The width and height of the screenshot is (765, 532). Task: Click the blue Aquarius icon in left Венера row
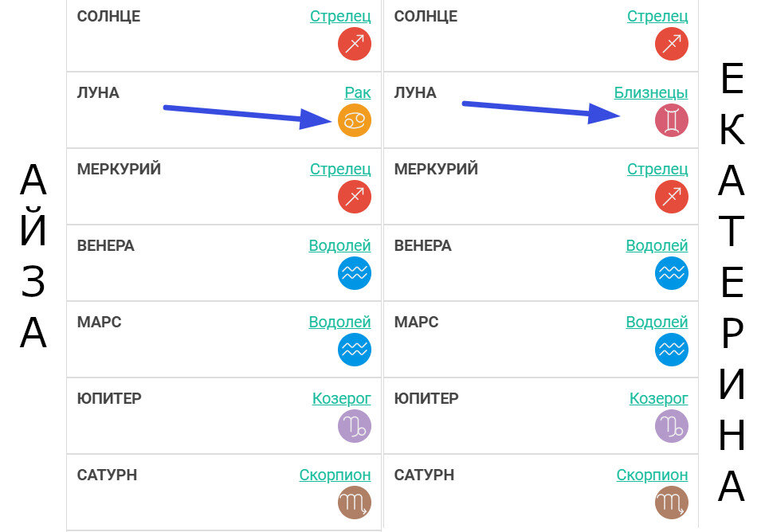[354, 273]
